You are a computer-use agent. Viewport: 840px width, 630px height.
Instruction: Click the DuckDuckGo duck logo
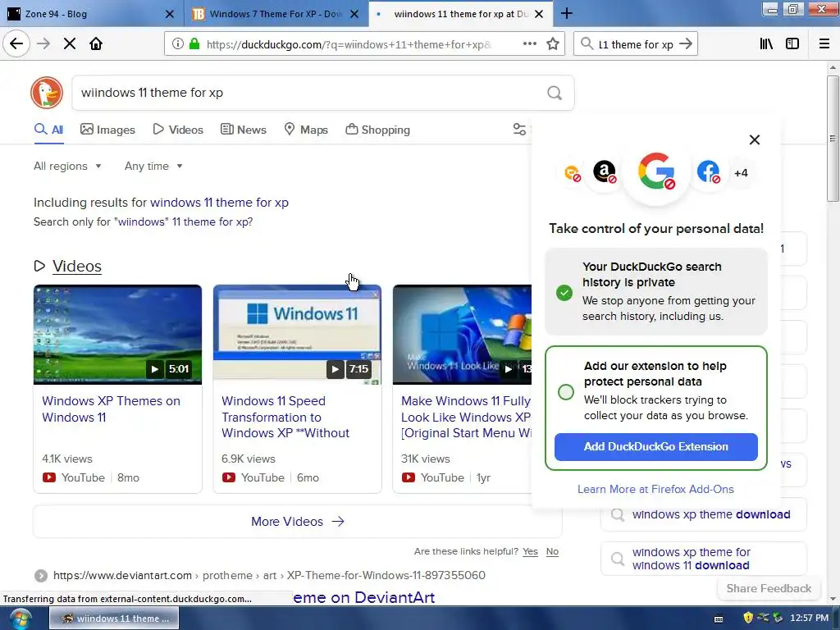pyautogui.click(x=47, y=93)
